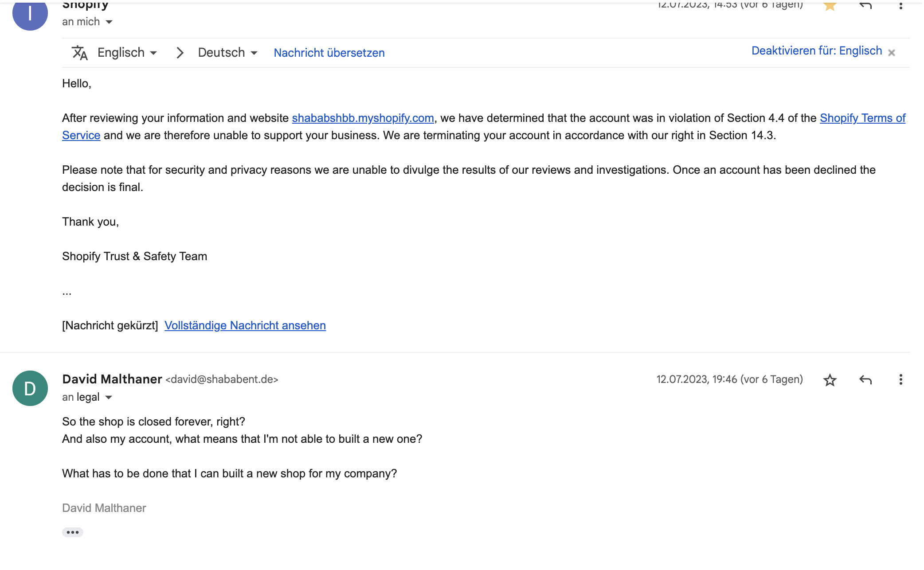Screen dimensions: 924x570
Task: Open the Deutsch target language dropdown
Action: pyautogui.click(x=227, y=53)
